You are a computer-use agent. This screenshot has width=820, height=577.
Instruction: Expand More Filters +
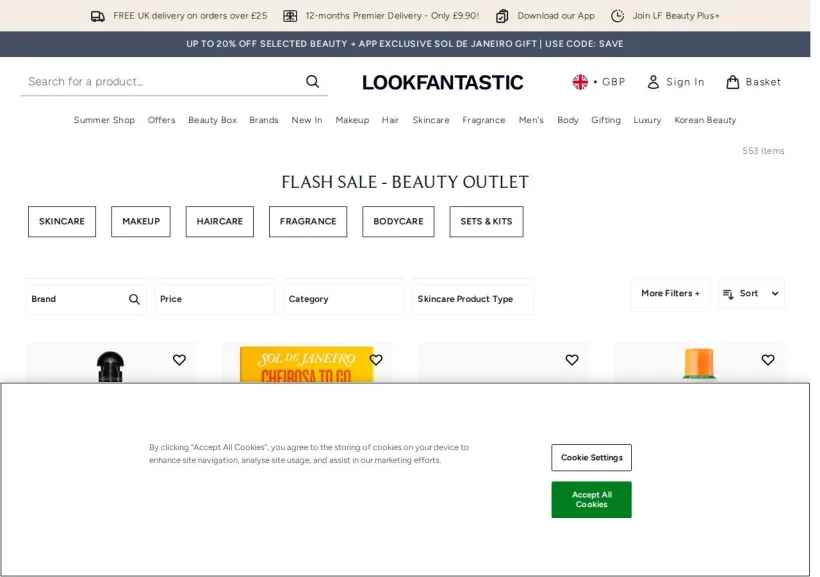[x=670, y=293]
